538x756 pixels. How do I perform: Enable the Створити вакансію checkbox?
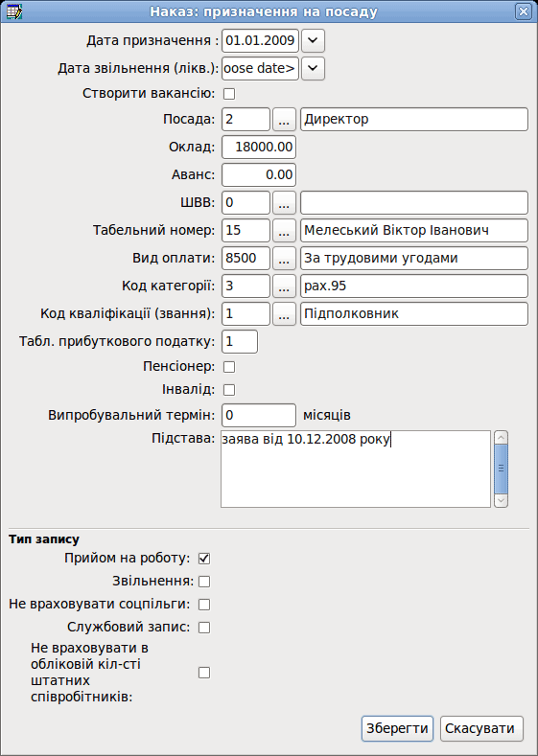[229, 94]
